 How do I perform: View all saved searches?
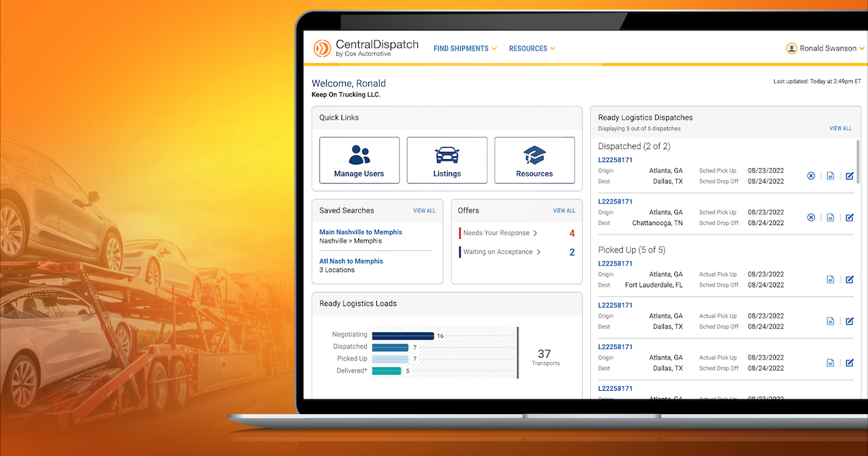tap(424, 211)
